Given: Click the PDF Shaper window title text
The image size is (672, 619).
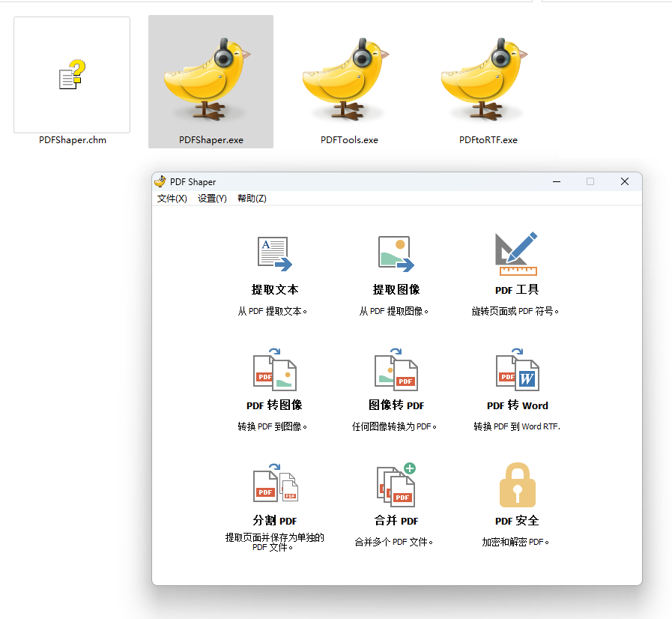Looking at the screenshot, I should 193,182.
